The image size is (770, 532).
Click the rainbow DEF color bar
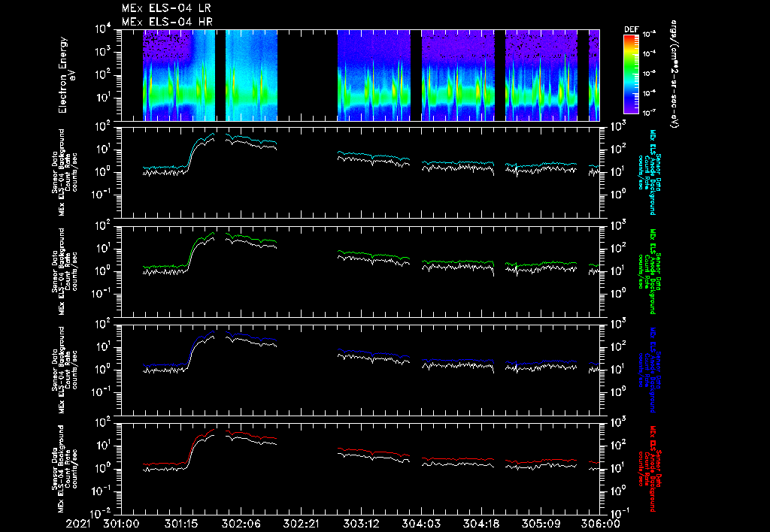click(631, 74)
